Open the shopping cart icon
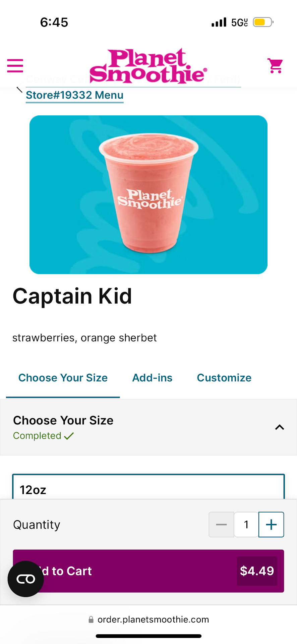 tap(275, 66)
